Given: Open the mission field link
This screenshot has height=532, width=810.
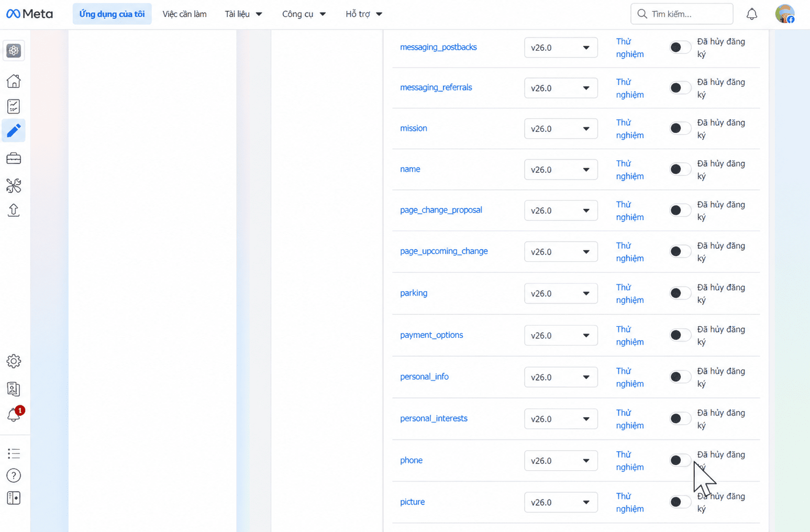Looking at the screenshot, I should (x=414, y=128).
